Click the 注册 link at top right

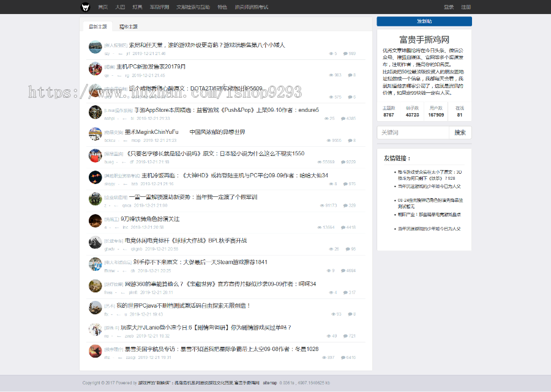(x=467, y=7)
